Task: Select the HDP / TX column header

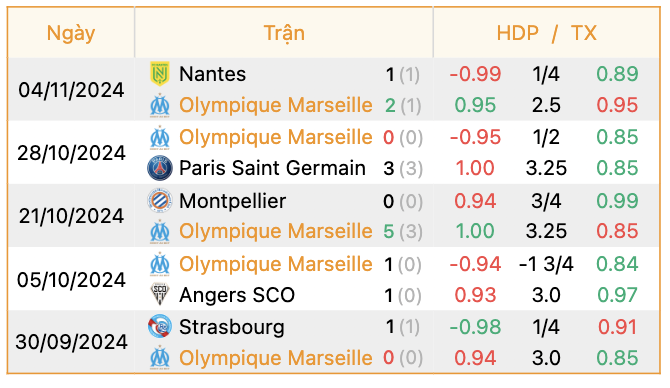Action: (x=547, y=33)
